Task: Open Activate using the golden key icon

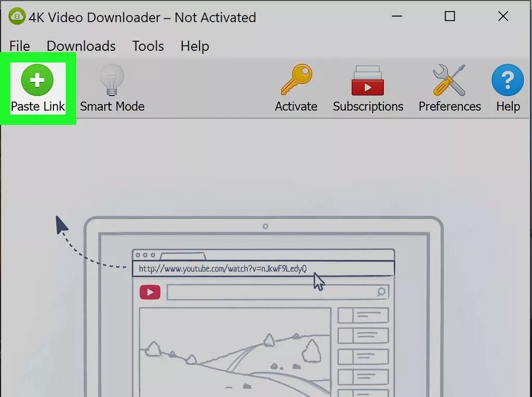Action: [296, 80]
